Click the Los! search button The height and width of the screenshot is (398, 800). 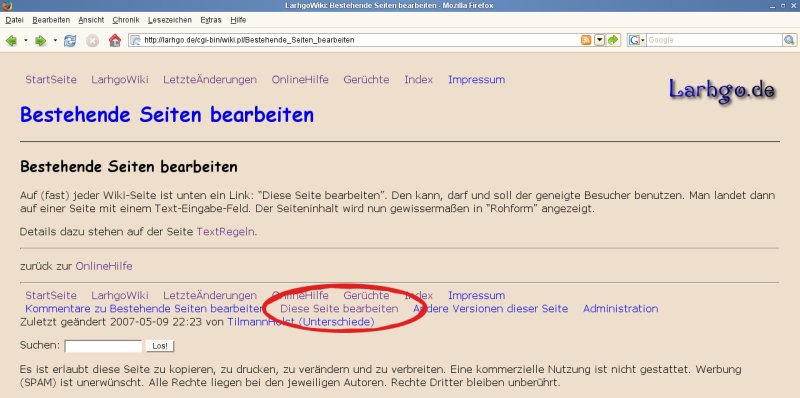[160, 346]
